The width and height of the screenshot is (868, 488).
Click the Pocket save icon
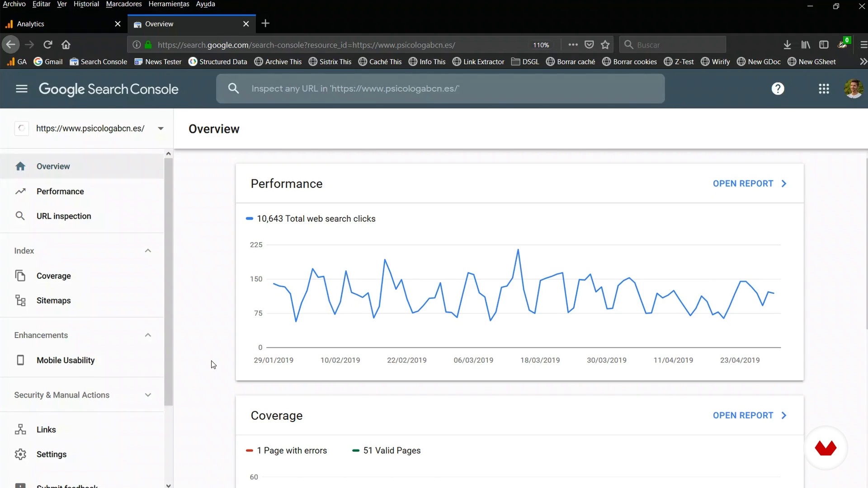point(589,45)
